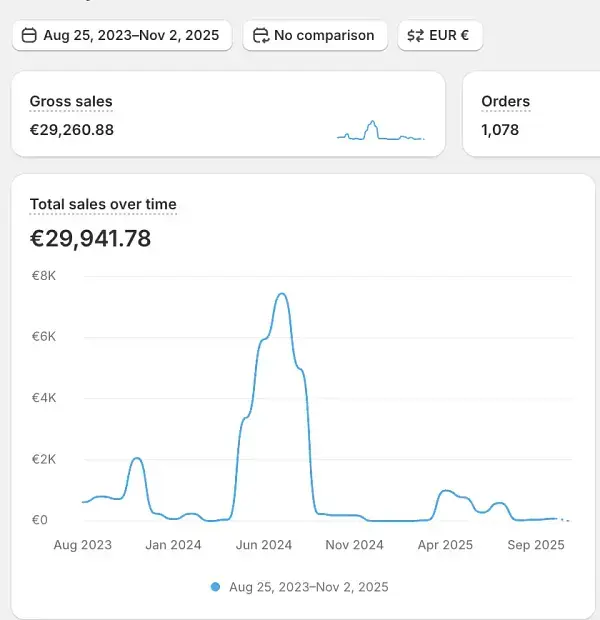Open the Aug 25, 2023–Nov 2, 2025 date picker
Screen dimensions: 600x620
click(x=122, y=36)
